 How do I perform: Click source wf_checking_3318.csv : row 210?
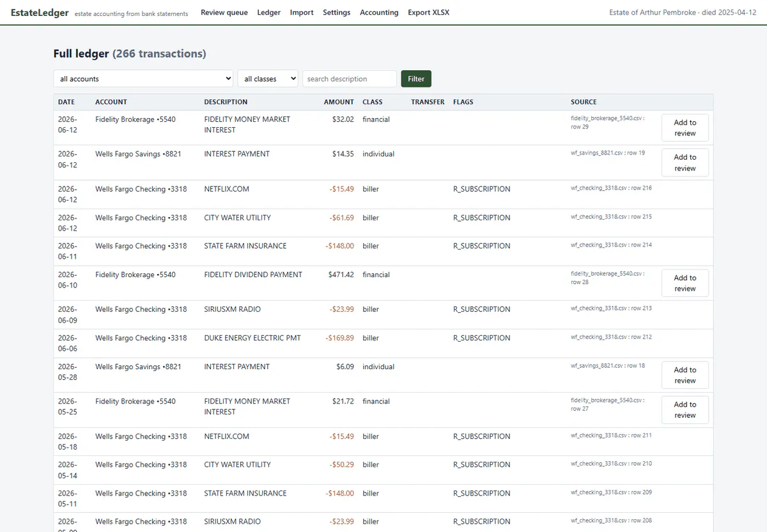[611, 464]
